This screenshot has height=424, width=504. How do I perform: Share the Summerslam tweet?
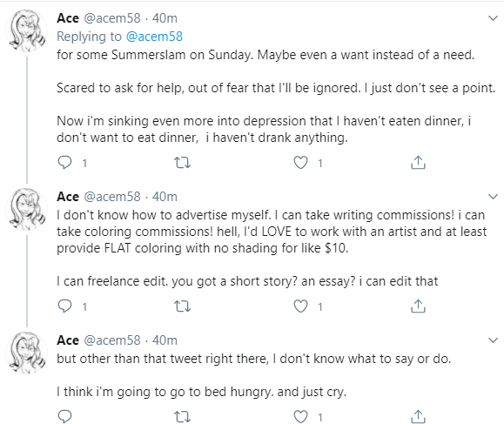(x=418, y=163)
